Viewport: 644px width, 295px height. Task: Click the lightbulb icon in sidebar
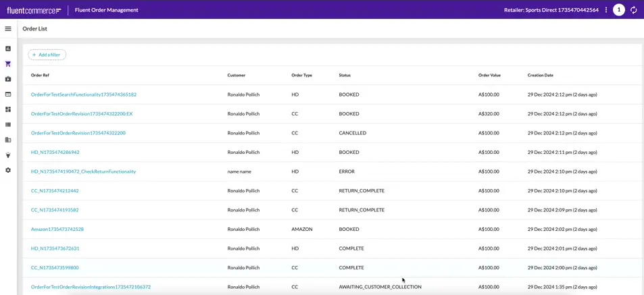coord(8,155)
